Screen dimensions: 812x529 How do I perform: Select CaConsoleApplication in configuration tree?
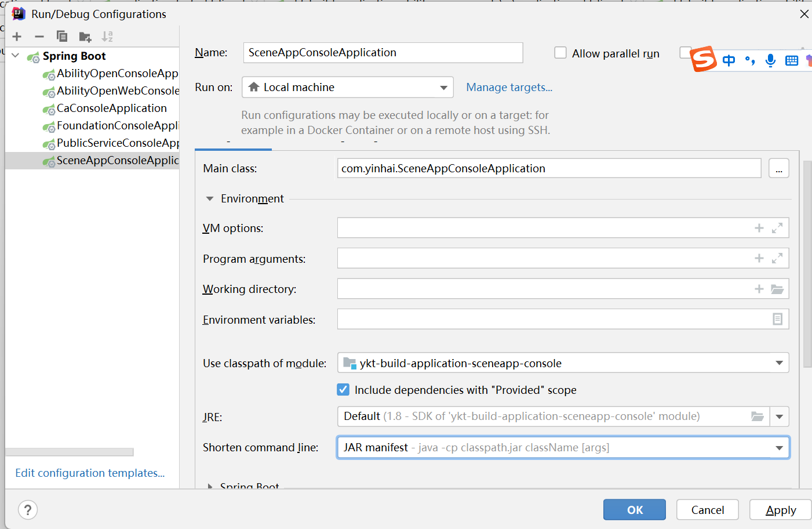111,108
